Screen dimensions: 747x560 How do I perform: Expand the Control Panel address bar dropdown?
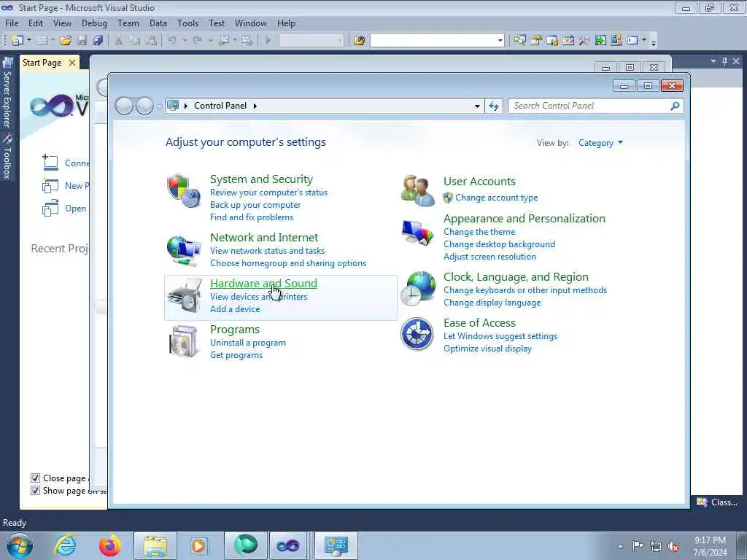coord(477,106)
